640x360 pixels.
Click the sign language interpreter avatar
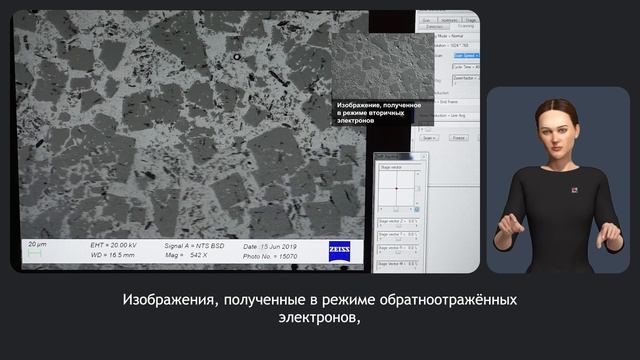(x=558, y=180)
